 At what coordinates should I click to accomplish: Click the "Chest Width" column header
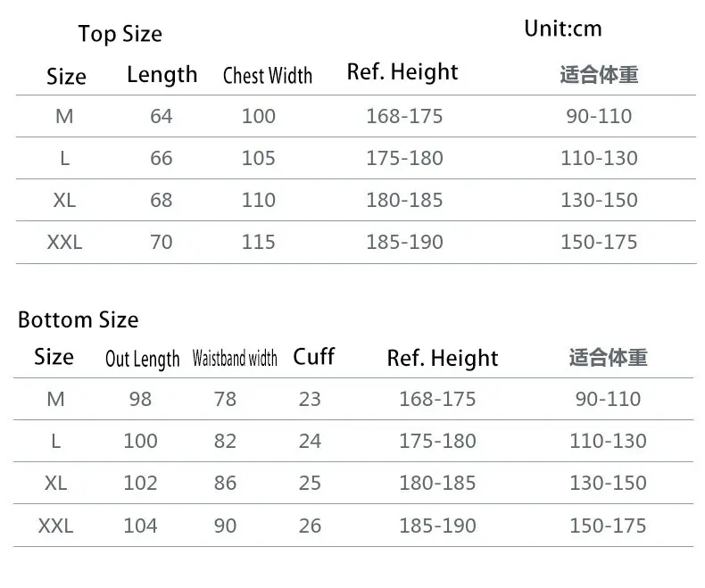pos(268,76)
